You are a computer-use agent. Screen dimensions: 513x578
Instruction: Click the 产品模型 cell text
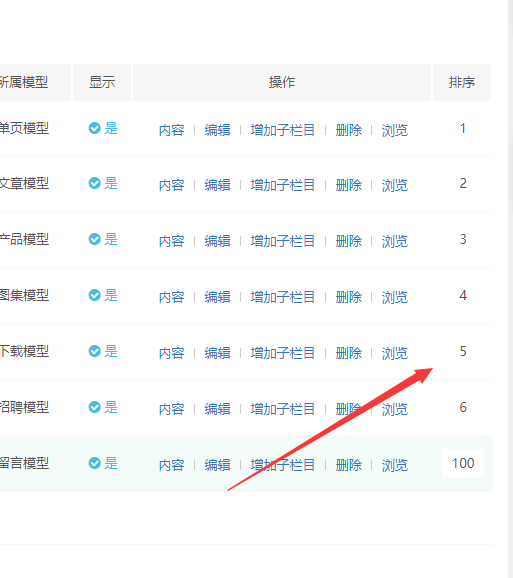24,239
